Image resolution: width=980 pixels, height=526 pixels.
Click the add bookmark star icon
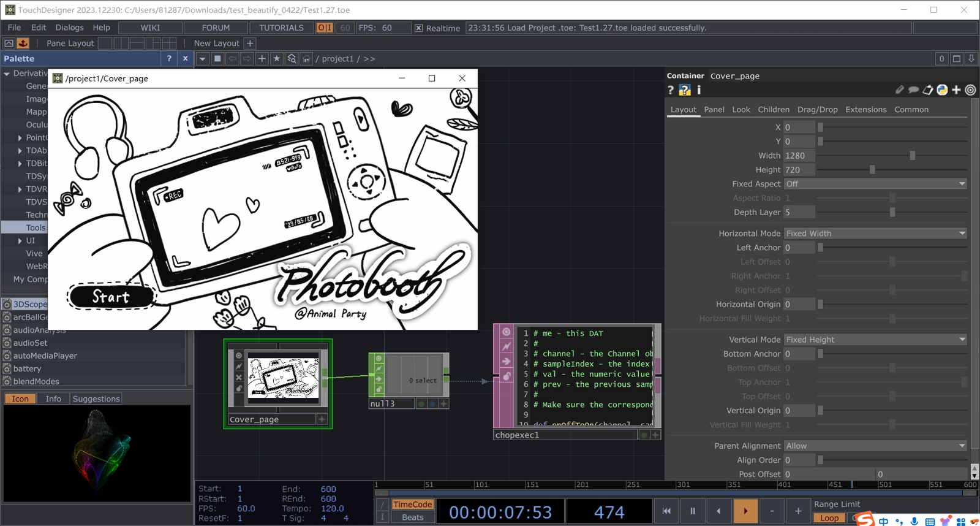click(277, 58)
